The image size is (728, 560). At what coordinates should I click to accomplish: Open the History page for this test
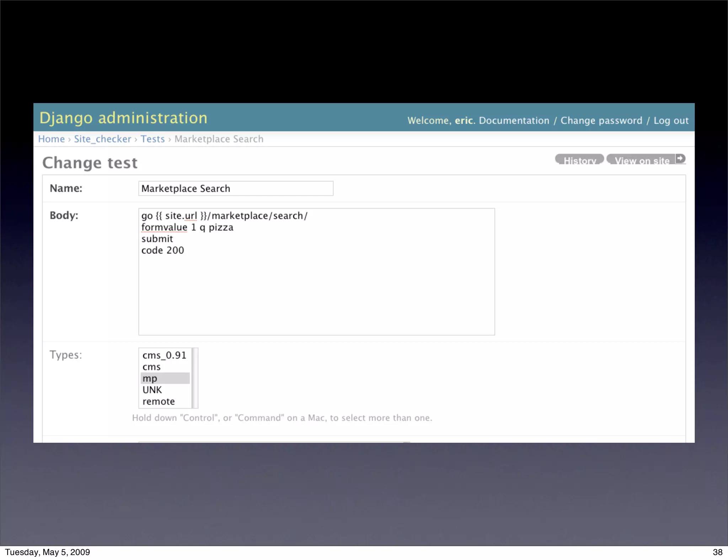pos(579,160)
